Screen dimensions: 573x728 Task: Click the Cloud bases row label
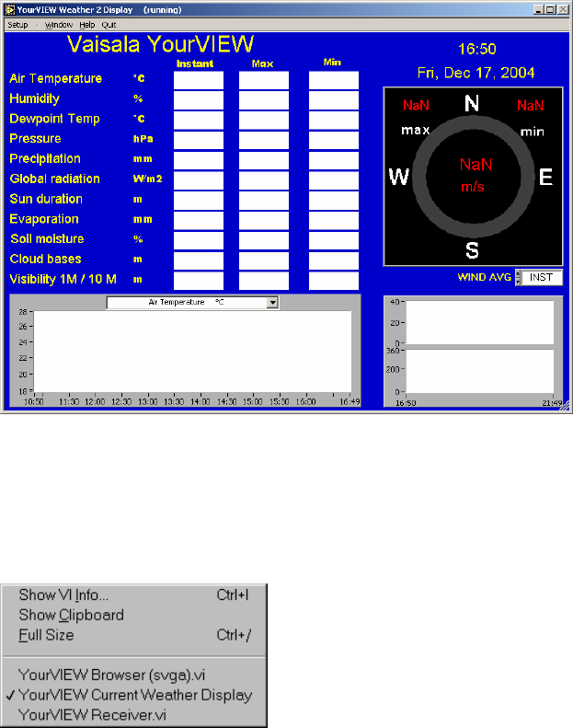tap(45, 259)
